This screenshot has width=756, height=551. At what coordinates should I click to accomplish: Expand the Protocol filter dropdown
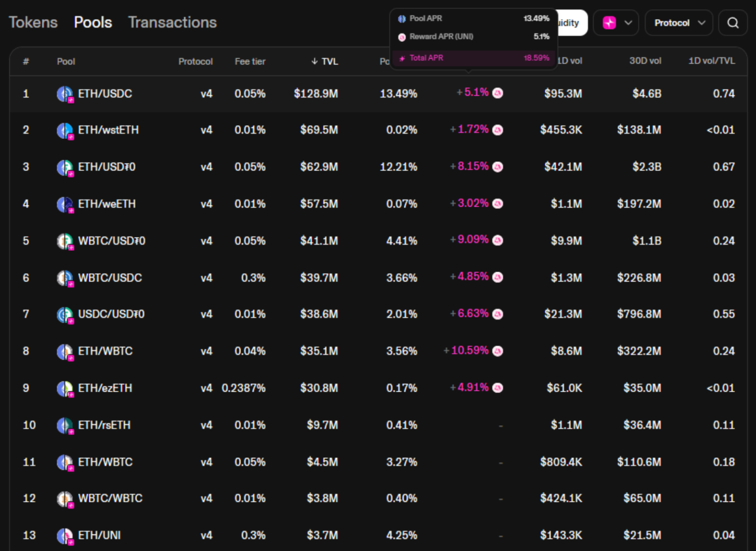pos(679,23)
